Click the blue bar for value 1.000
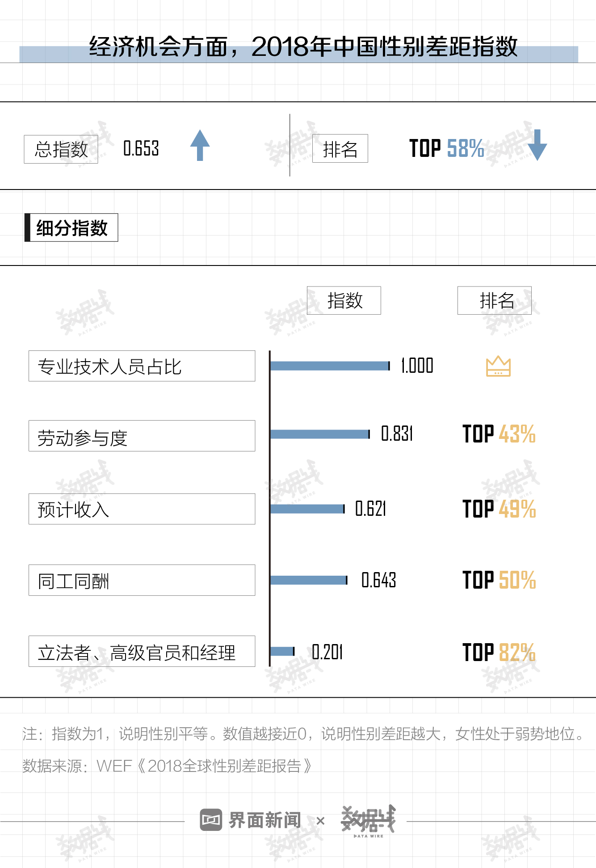Screen dimensions: 596x868 point(330,366)
